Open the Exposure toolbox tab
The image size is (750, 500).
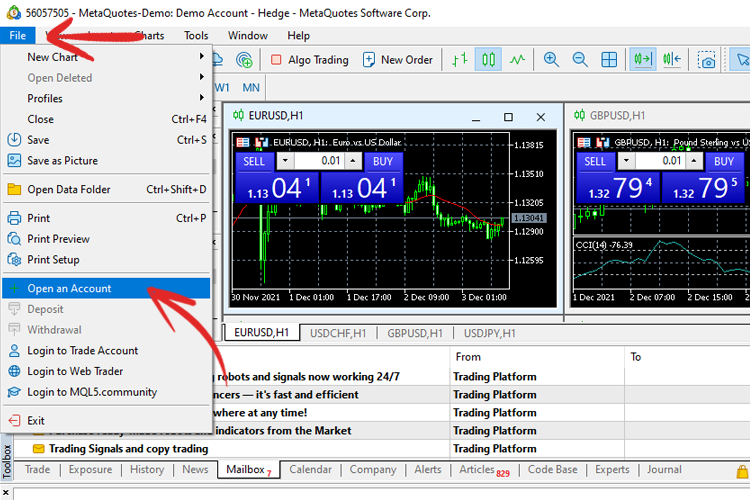pos(90,469)
